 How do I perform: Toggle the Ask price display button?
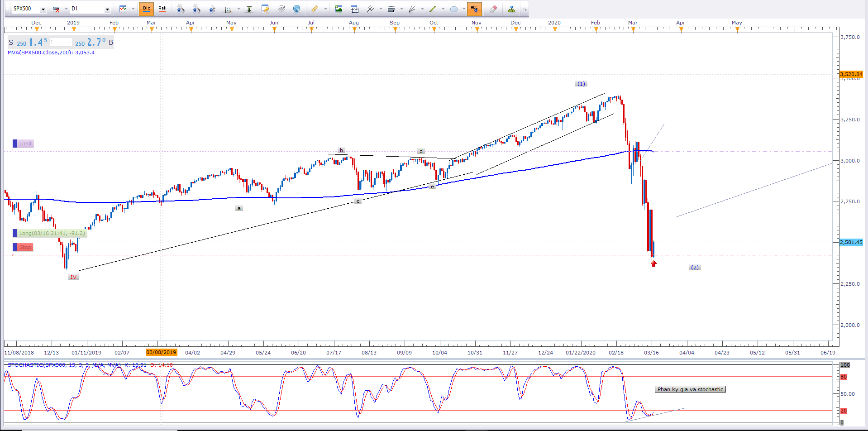pyautogui.click(x=162, y=9)
